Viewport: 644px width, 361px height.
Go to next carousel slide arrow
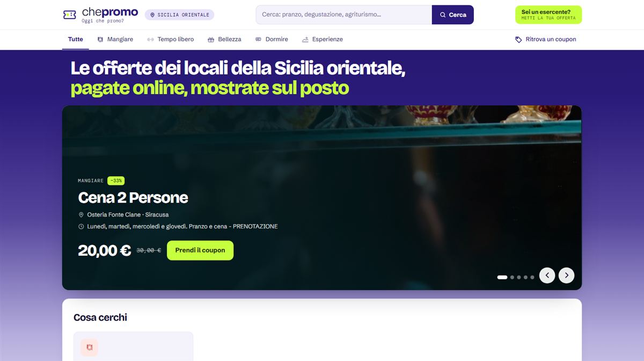click(x=566, y=276)
